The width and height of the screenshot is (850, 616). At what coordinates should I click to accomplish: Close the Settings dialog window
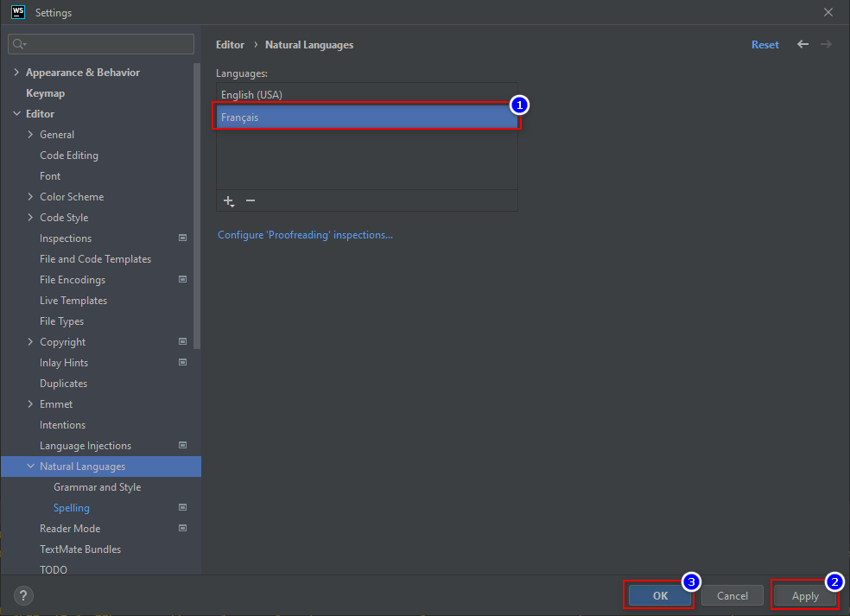pyautogui.click(x=828, y=12)
